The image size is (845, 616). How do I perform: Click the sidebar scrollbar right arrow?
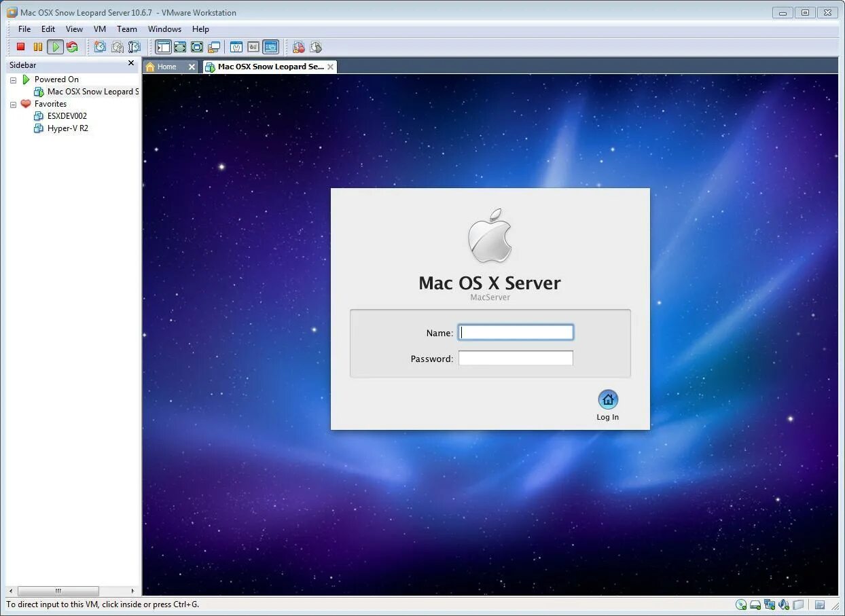[x=133, y=591]
